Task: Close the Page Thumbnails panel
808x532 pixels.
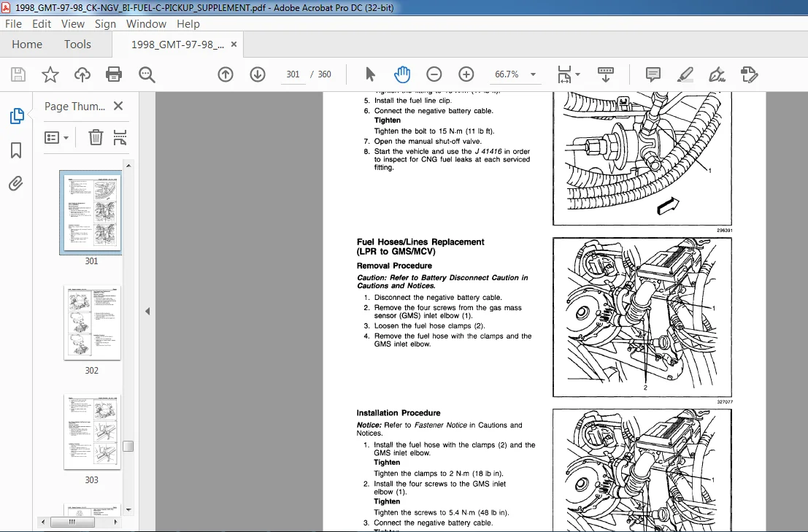Action: pyautogui.click(x=118, y=106)
